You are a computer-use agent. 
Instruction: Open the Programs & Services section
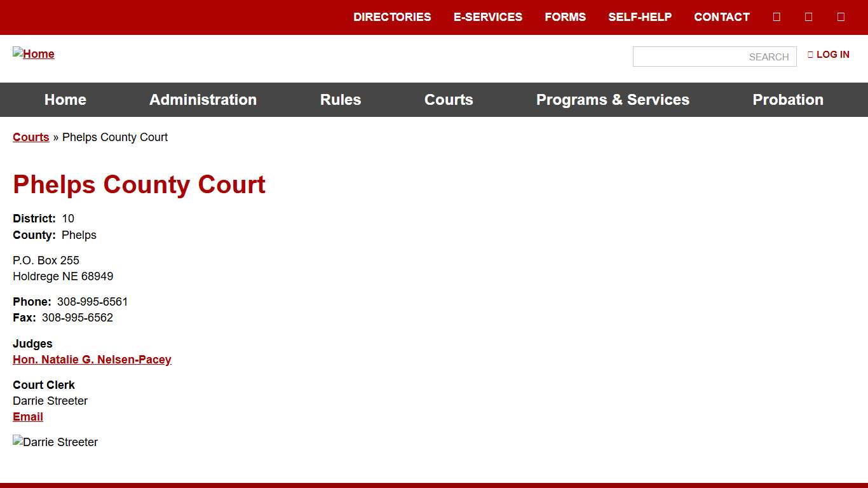point(613,100)
